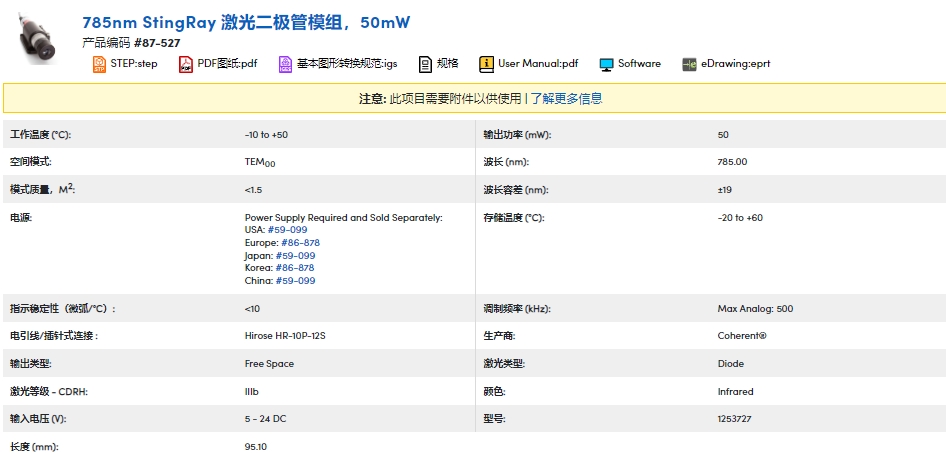Click the 工作温度 value -10 to +50
This screenshot has width=946, height=453.
click(266, 135)
